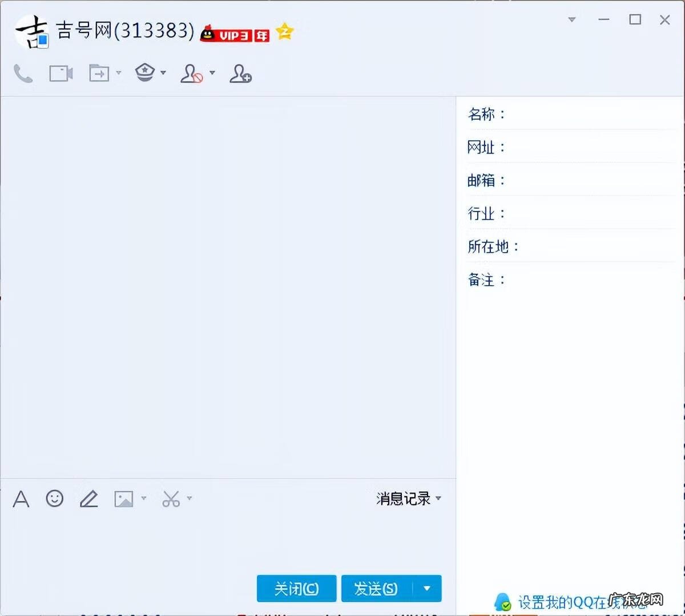Viewport: 685px width, 616px height.
Task: Open the 发送 button dropdown arrow
Action: (427, 589)
